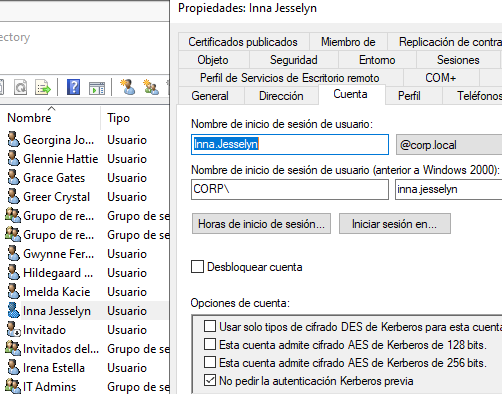Click Usuario type cell for Gwynne Fer...

[127, 254]
